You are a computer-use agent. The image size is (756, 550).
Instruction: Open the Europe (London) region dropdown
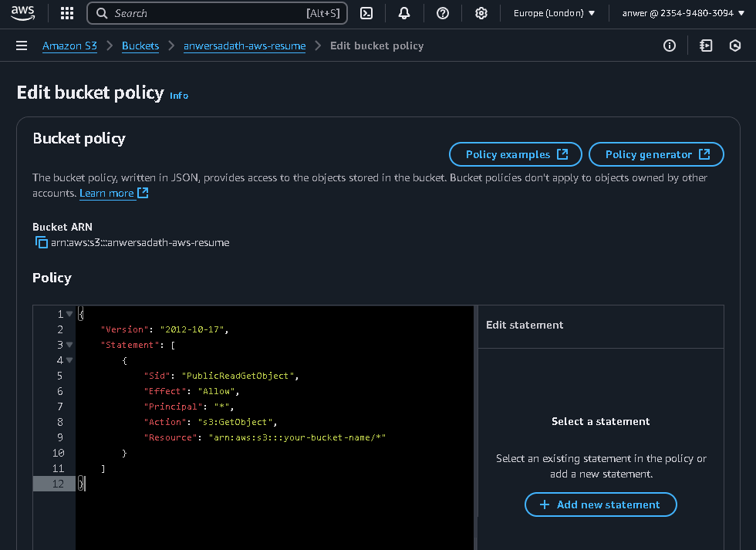554,13
